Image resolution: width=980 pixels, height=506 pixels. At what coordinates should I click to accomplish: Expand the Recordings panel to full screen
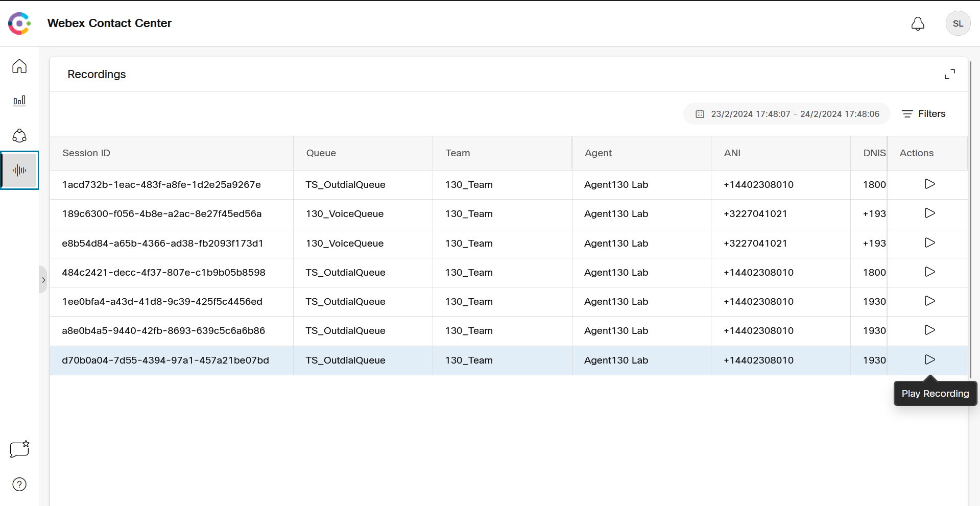(949, 74)
